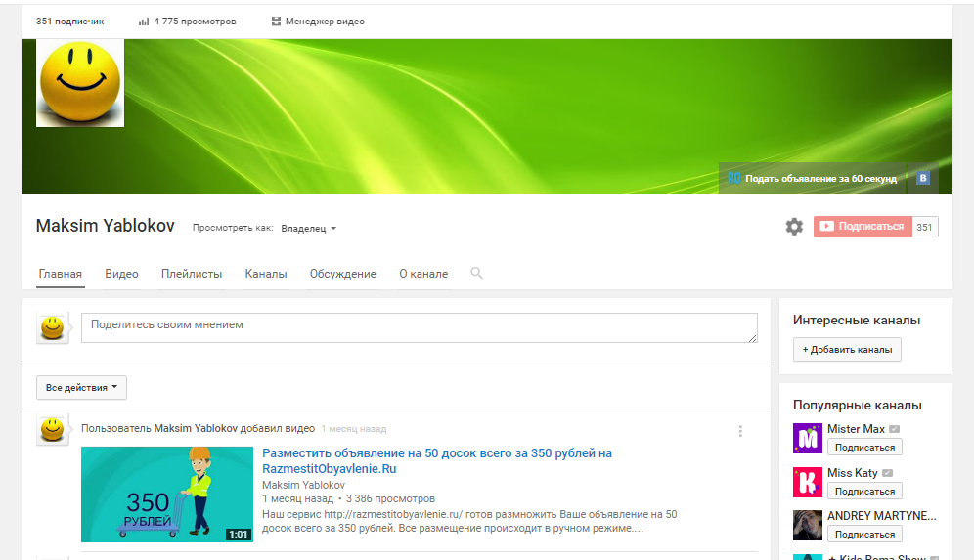This screenshot has width=974, height=560.
Task: Switch to the 'Видео' tab
Action: 121,274
